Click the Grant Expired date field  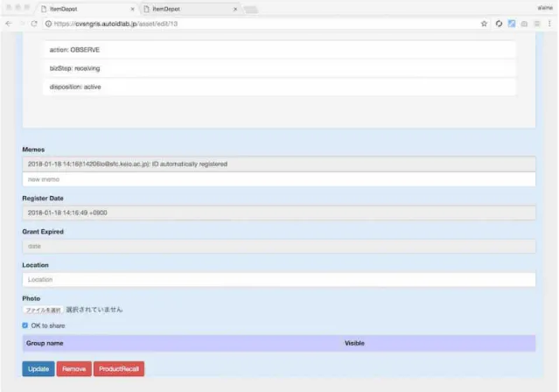click(279, 246)
